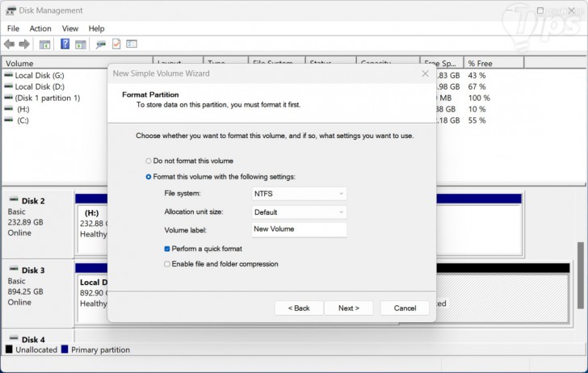Click the Forward arrow toolbar icon
Screen dimensions: 588x373
(x=24, y=44)
